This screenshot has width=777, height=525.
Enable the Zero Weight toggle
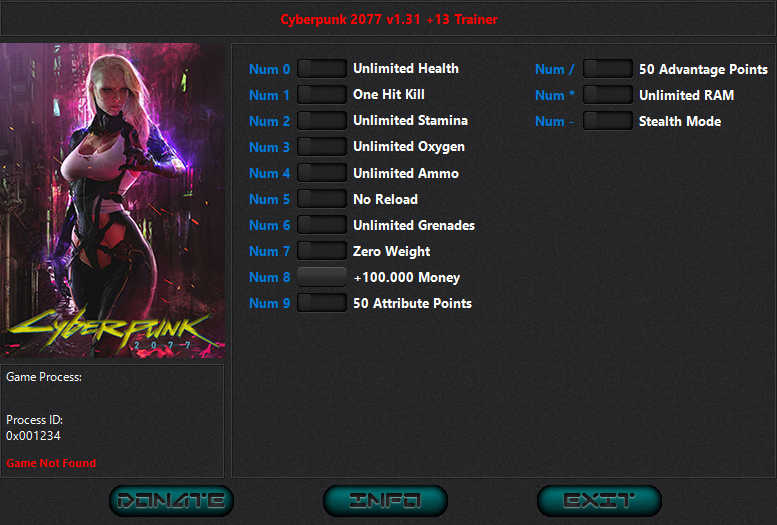coord(322,251)
